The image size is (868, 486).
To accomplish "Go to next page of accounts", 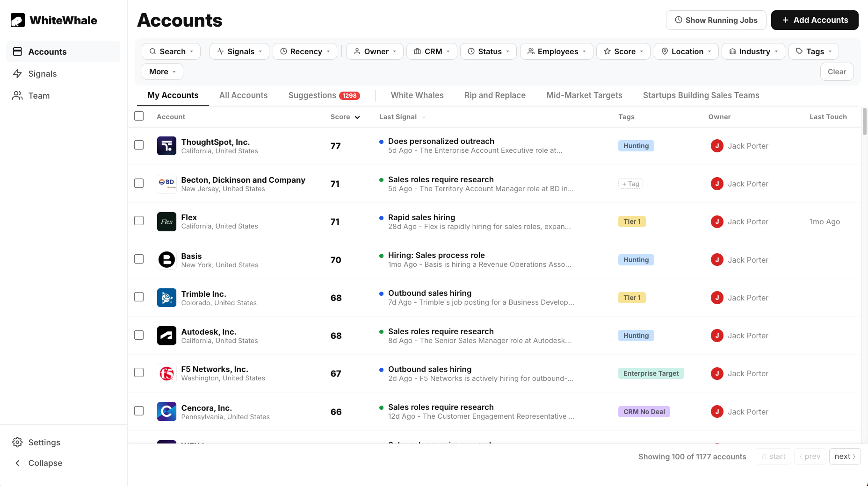I will [845, 457].
